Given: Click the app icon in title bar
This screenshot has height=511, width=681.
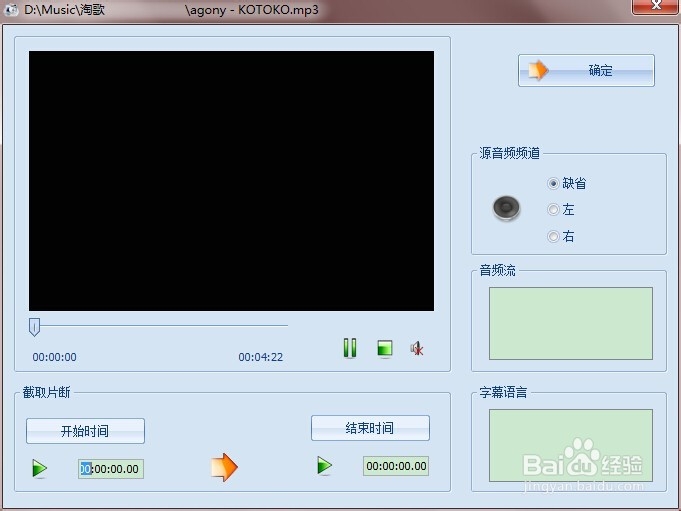Looking at the screenshot, I should pyautogui.click(x=12, y=10).
